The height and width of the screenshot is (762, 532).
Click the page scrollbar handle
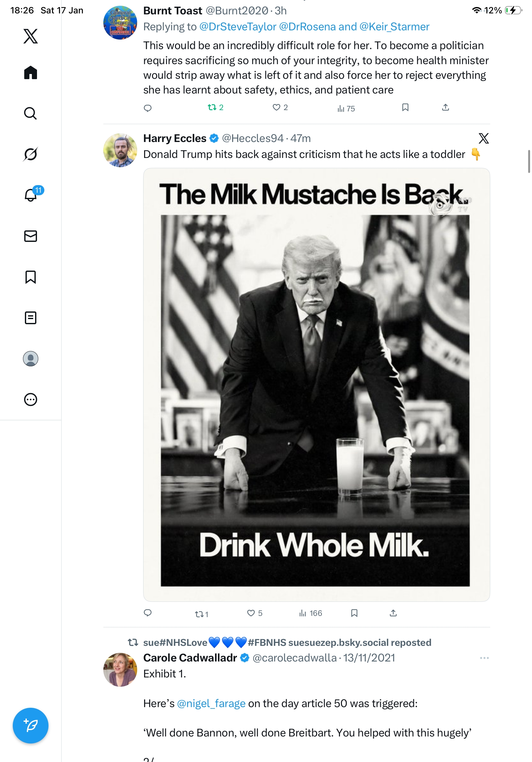tap(529, 161)
